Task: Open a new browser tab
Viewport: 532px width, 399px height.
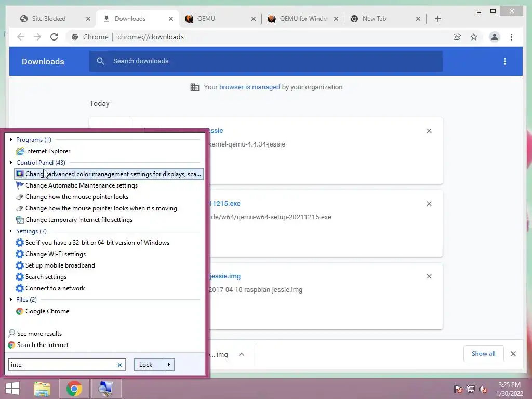Action: [x=437, y=19]
